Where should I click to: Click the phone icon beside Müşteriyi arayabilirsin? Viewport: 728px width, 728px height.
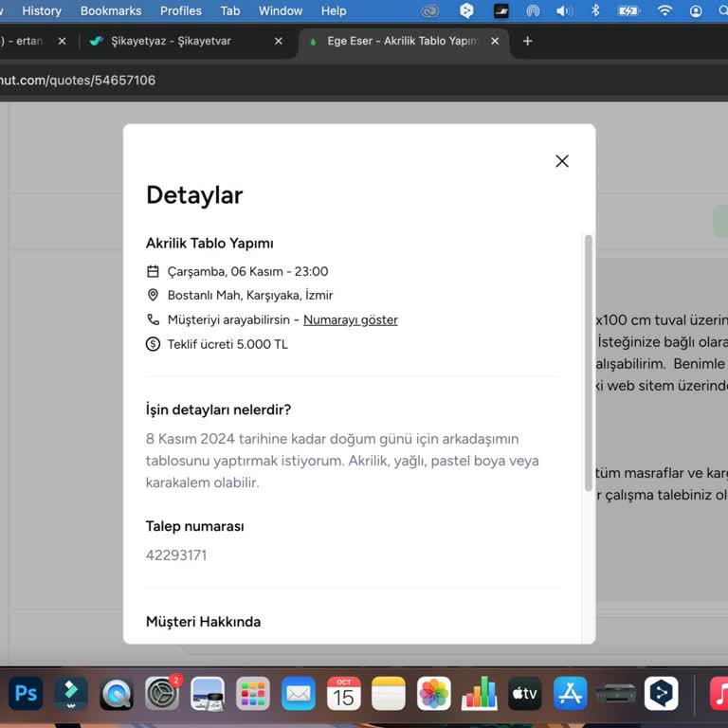pyautogui.click(x=154, y=319)
